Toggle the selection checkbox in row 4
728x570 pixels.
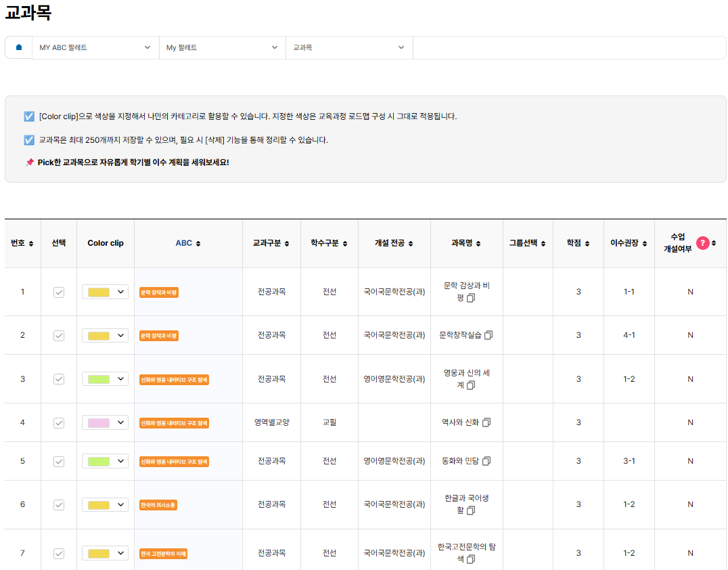59,422
